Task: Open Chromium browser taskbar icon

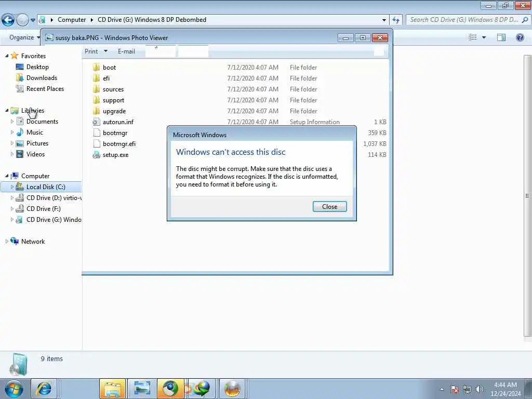Action: point(170,389)
